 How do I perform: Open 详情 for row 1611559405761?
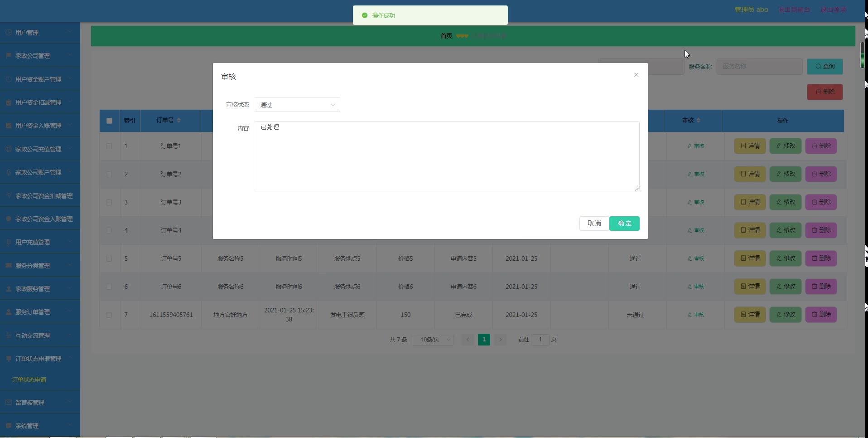point(750,315)
